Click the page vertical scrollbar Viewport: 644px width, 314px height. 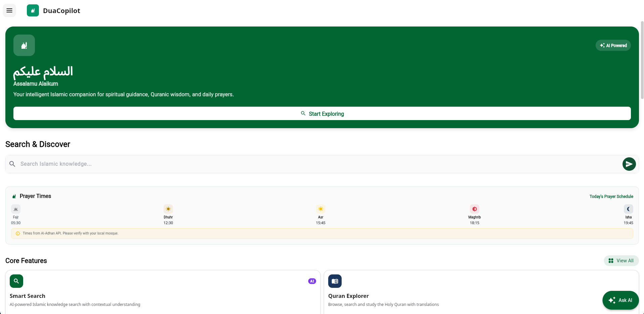point(642,60)
